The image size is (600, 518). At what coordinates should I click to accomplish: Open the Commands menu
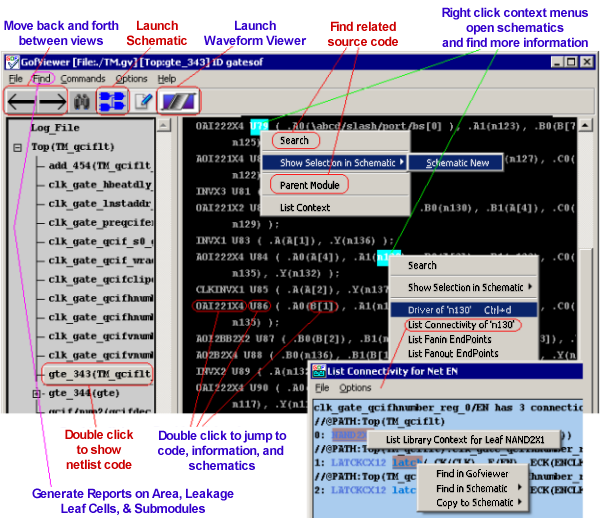[82, 78]
